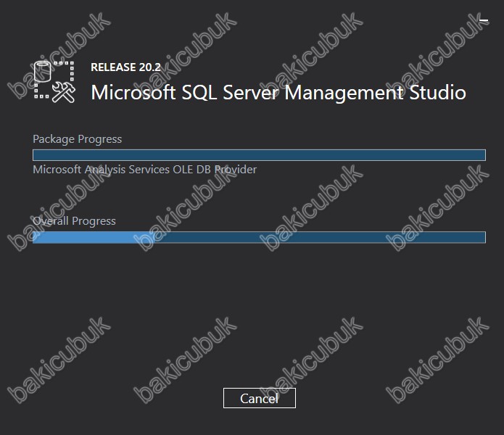Image resolution: width=504 pixels, height=435 pixels.
Task: Click the Package Progress bar
Action: pos(259,155)
